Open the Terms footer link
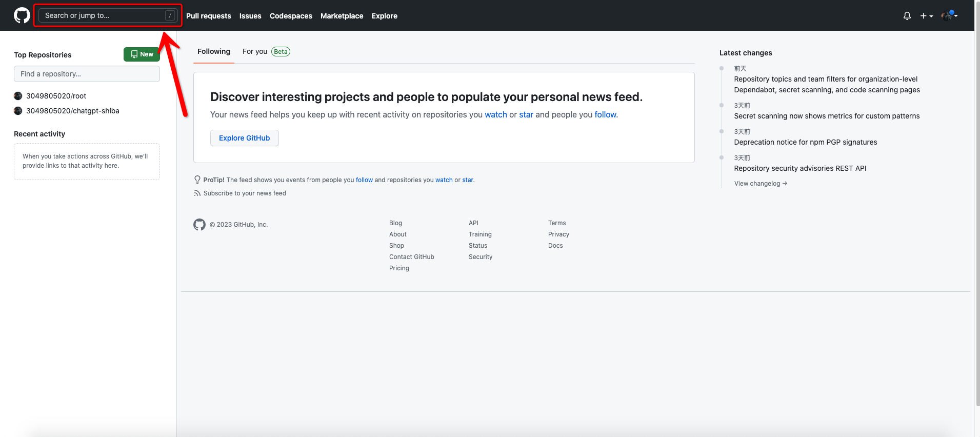980x437 pixels. pos(557,223)
